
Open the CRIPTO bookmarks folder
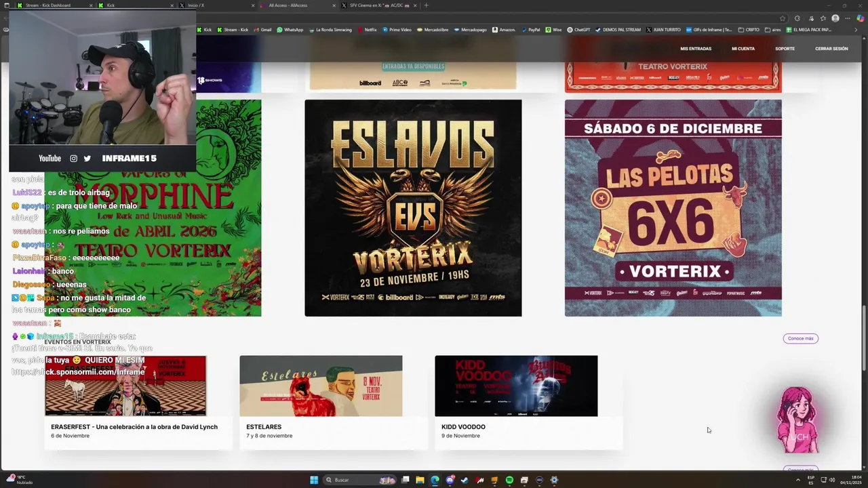(x=749, y=30)
